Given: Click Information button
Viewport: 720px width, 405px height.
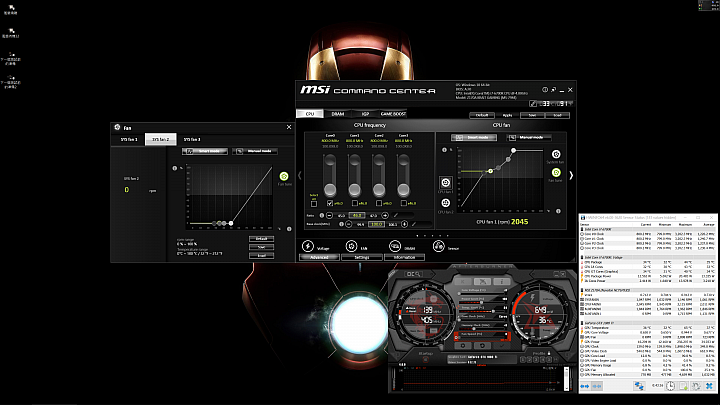Looking at the screenshot, I should click(405, 258).
